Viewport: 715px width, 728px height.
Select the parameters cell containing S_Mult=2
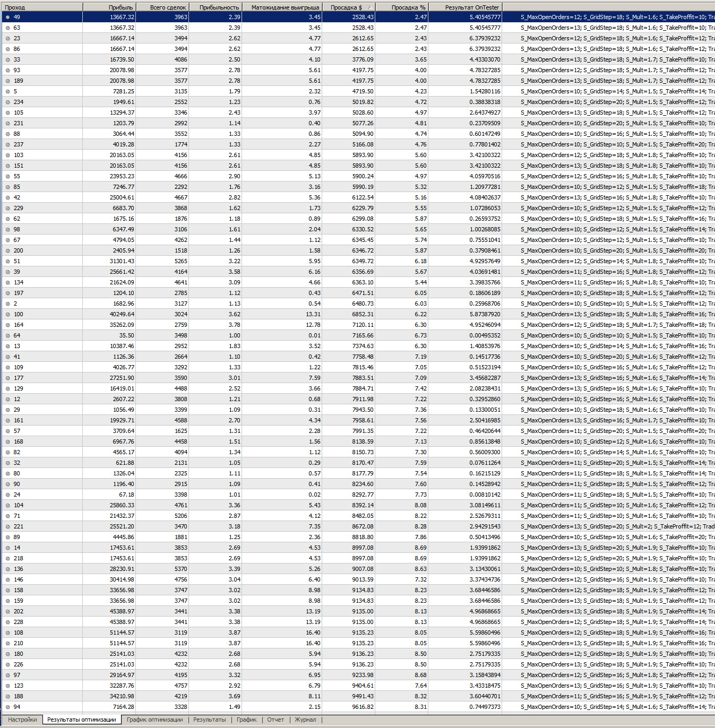click(x=609, y=526)
